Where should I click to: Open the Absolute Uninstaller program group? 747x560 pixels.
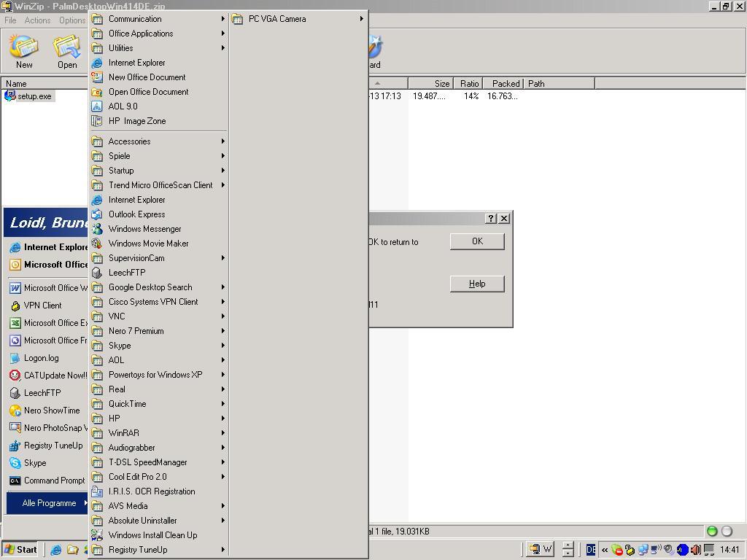(x=158, y=521)
